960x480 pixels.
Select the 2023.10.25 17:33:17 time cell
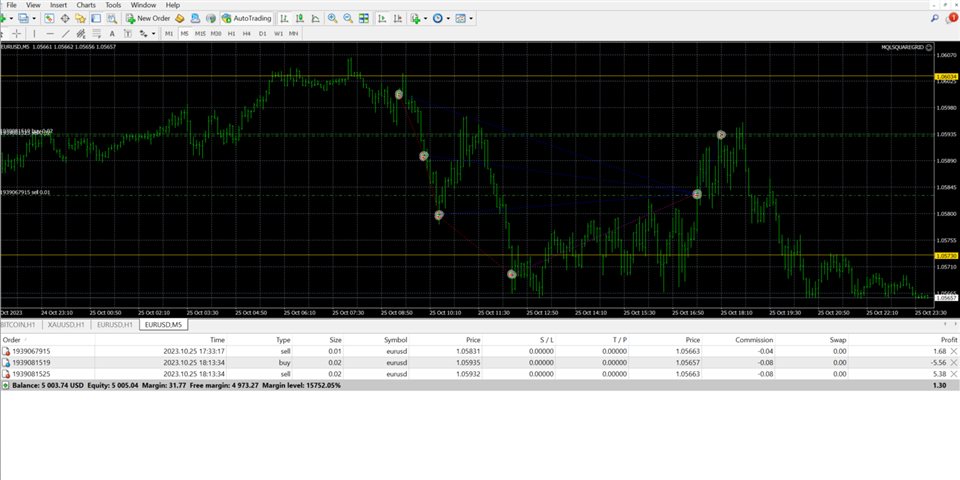(194, 351)
